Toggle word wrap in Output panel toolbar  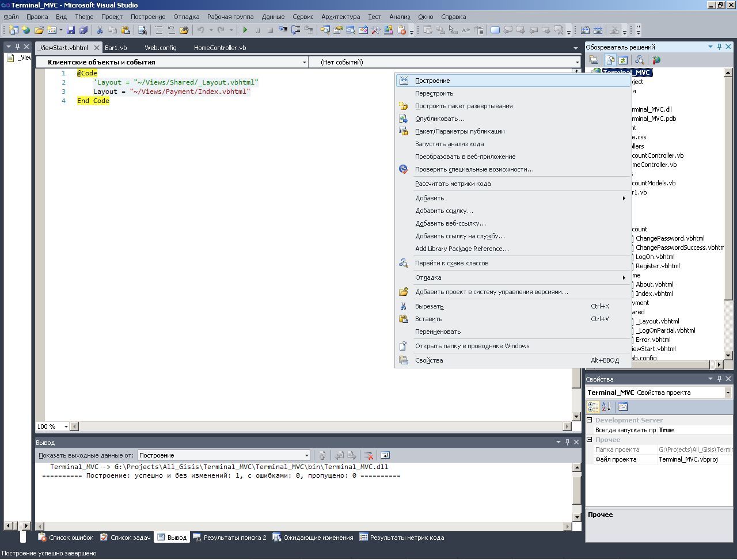pos(385,455)
